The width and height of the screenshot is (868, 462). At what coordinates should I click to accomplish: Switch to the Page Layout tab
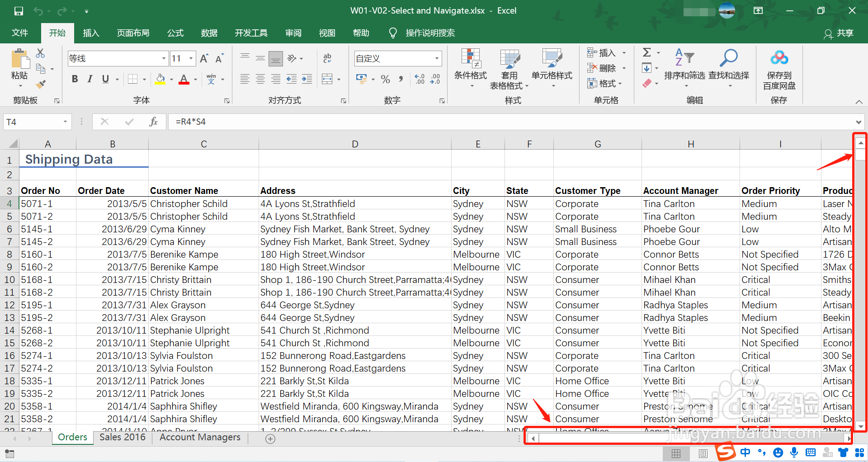click(133, 33)
